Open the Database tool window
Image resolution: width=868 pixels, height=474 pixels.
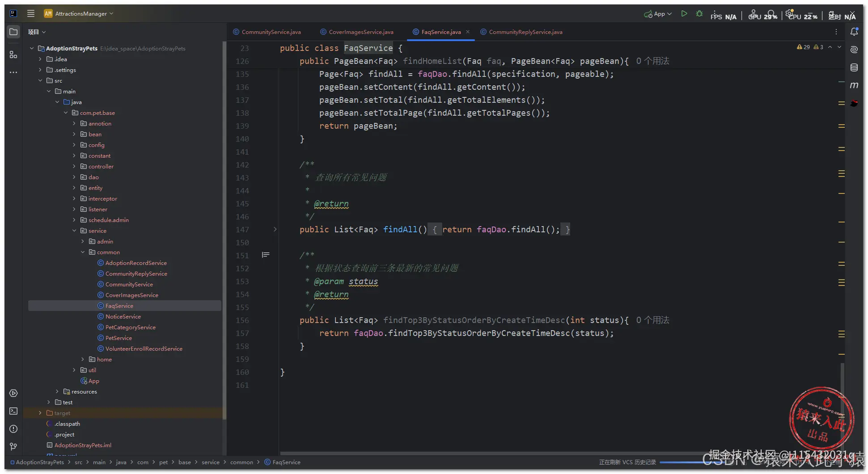click(854, 67)
